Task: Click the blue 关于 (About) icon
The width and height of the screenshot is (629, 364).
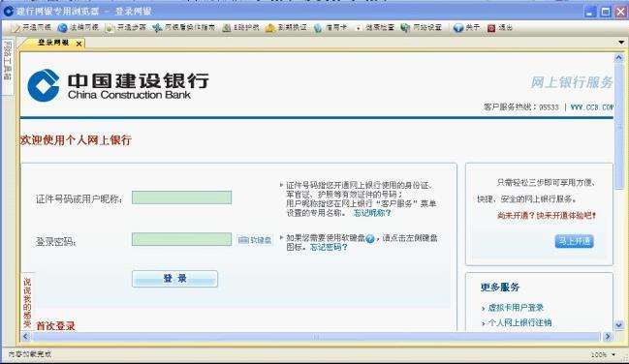Action: 458,28
